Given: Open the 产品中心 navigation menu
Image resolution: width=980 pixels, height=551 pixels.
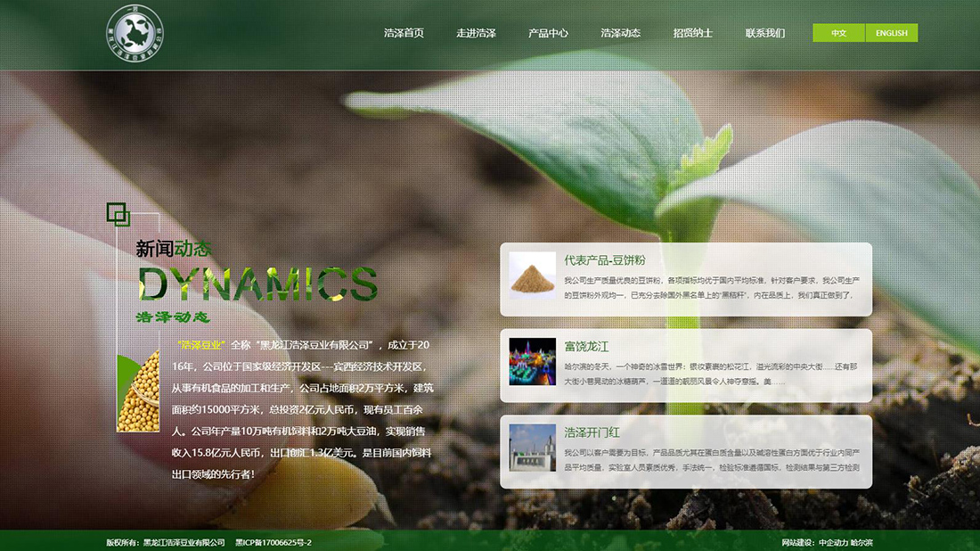Looking at the screenshot, I should [x=551, y=33].
